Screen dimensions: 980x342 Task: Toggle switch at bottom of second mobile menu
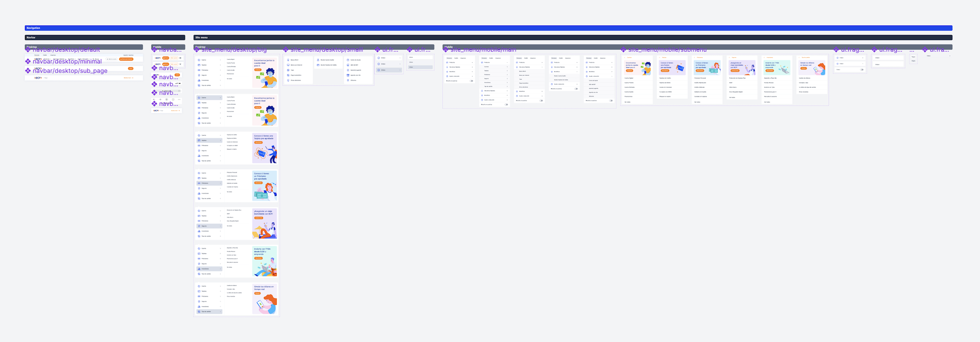(506, 105)
